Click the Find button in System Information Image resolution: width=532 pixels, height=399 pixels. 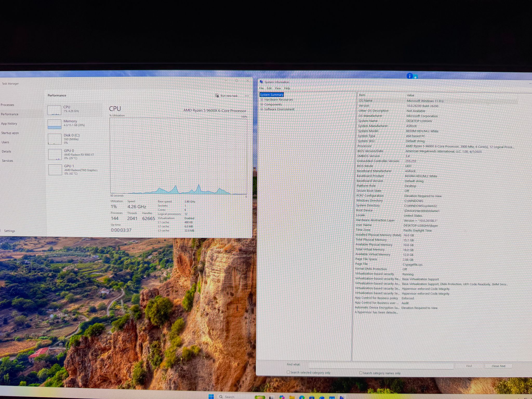coord(469,366)
